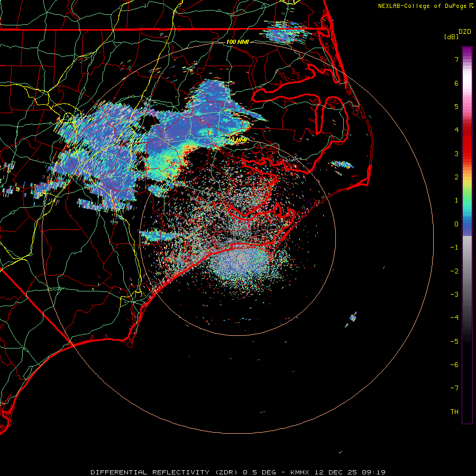The height and width of the screenshot is (476, 476).
Task: Click the -2 dB value on color scale
Action: pyautogui.click(x=454, y=271)
